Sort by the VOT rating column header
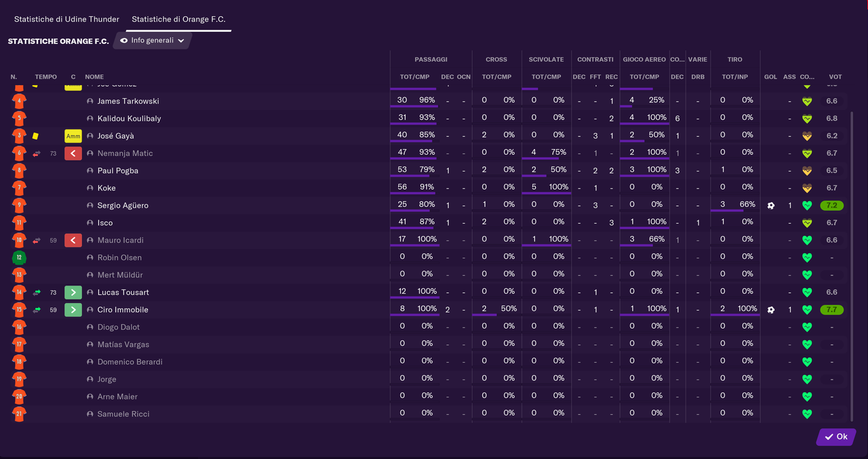The width and height of the screenshot is (868, 459). [835, 77]
